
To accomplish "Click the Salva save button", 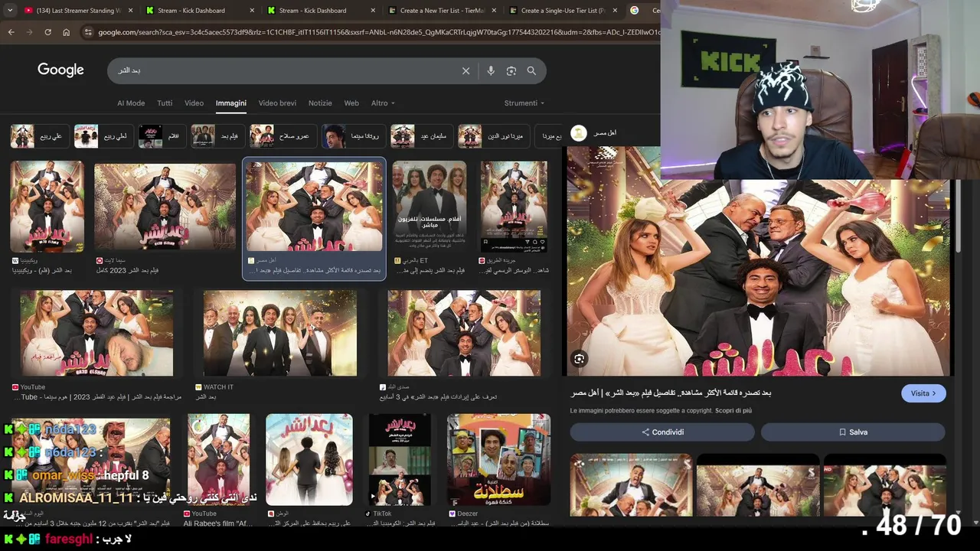I will point(853,432).
